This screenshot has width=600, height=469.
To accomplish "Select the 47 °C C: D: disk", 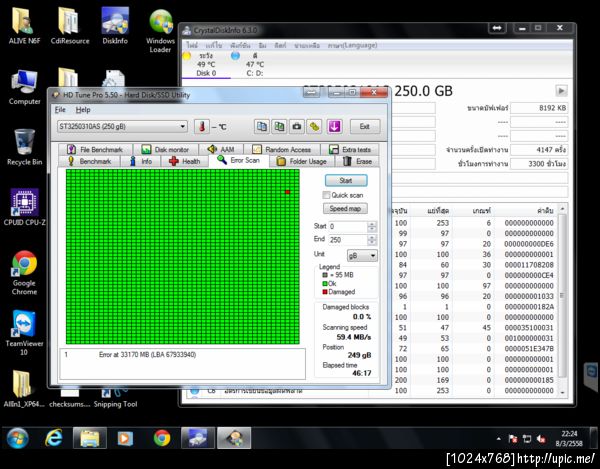I will (253, 65).
